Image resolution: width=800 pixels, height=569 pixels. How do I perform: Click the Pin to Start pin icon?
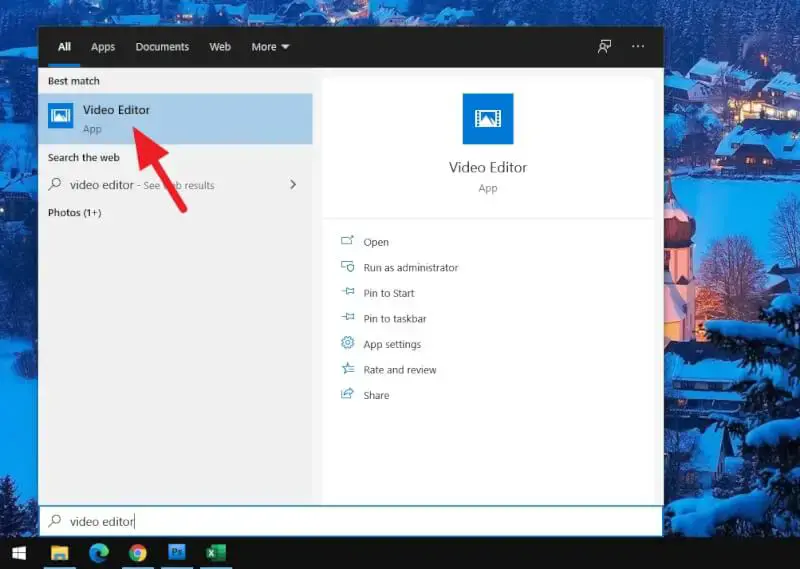pyautogui.click(x=347, y=292)
